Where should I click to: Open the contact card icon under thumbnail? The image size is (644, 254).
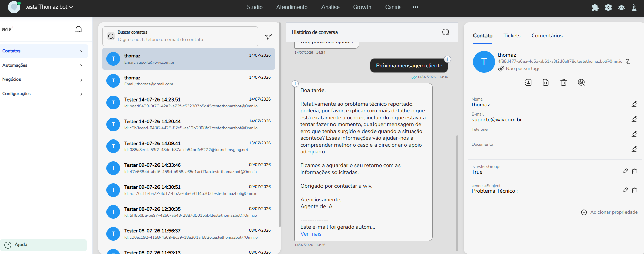pyautogui.click(x=528, y=82)
